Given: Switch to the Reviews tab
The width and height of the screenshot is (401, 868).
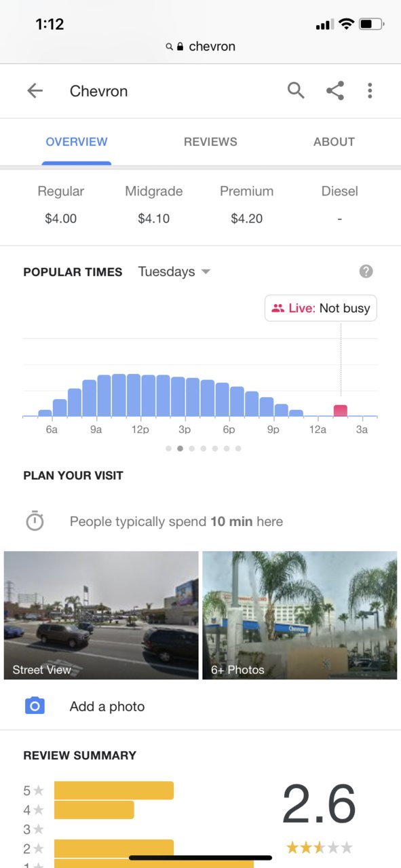Looking at the screenshot, I should pos(210,142).
